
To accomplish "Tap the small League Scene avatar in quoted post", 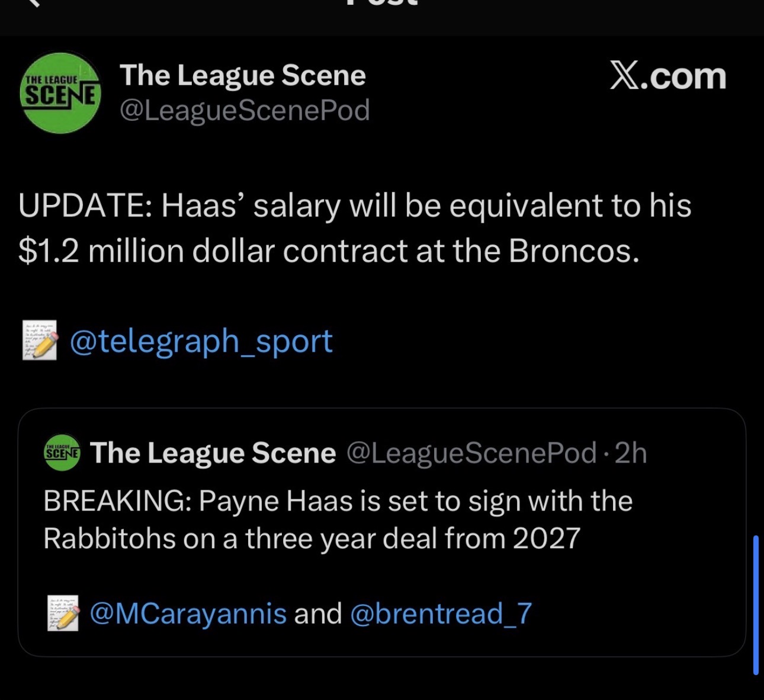I will click(x=63, y=453).
